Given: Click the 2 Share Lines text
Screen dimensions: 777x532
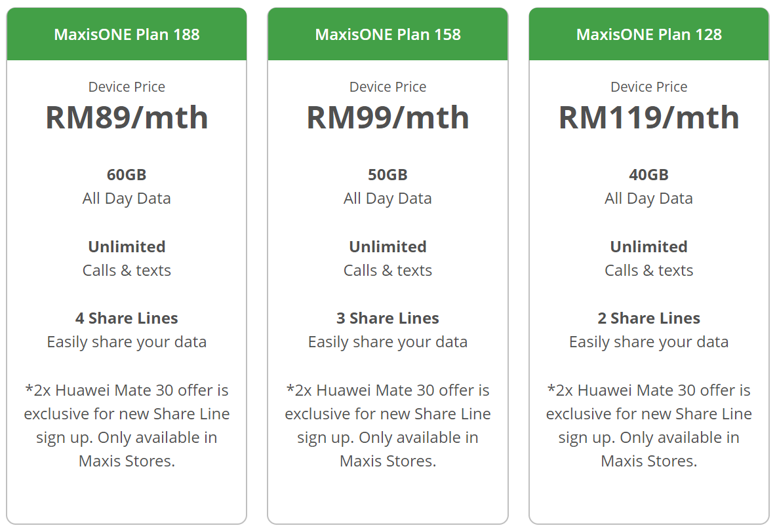Looking at the screenshot, I should click(x=648, y=318).
